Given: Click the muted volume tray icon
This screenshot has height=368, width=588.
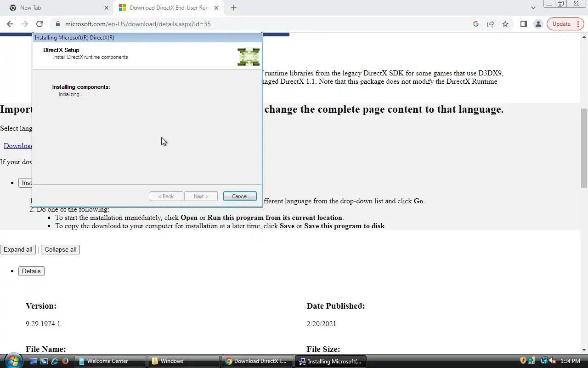Looking at the screenshot, I should coord(553,361).
